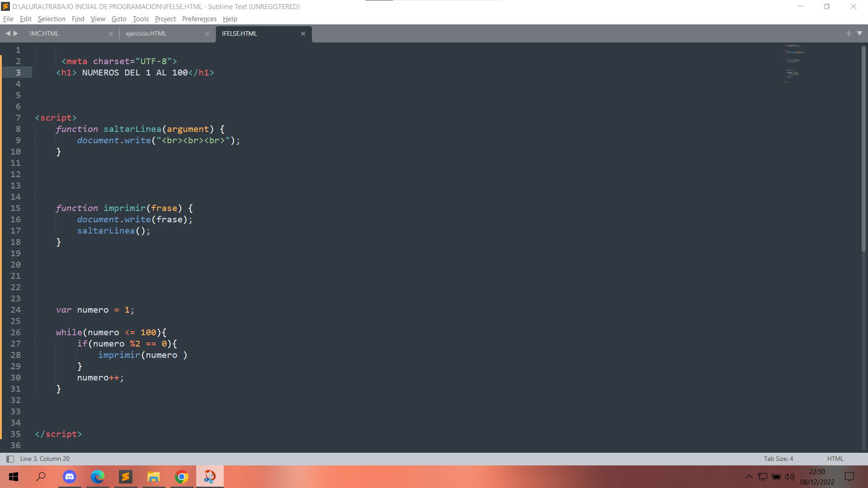Toggle the side bar switch panel icon

(10, 459)
